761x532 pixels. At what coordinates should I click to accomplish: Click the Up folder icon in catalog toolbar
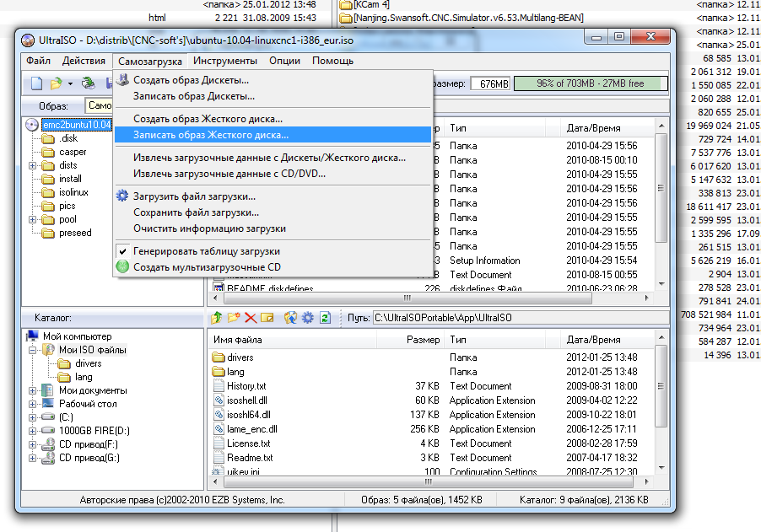(x=217, y=318)
